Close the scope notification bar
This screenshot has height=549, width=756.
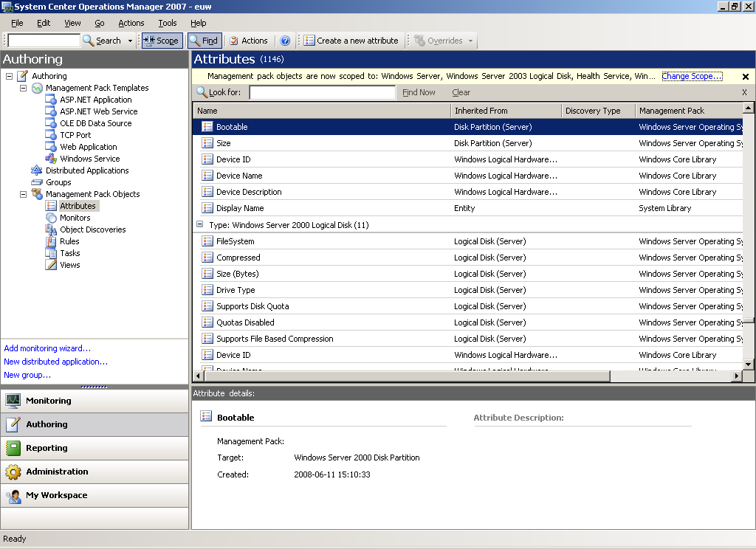(x=746, y=77)
